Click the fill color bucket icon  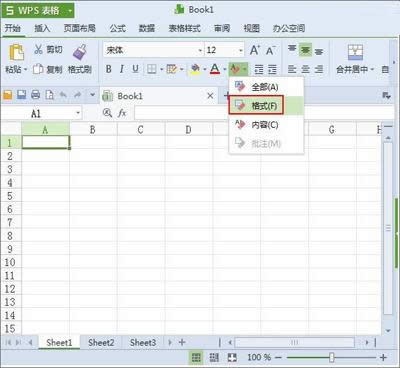(195, 69)
